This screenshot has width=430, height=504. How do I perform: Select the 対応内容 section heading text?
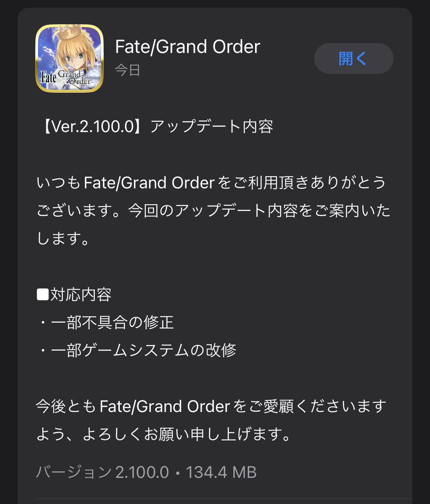click(81, 295)
